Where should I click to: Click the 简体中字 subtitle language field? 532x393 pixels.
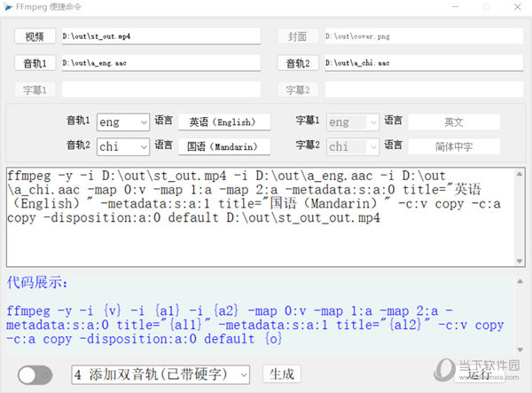pyautogui.click(x=454, y=146)
